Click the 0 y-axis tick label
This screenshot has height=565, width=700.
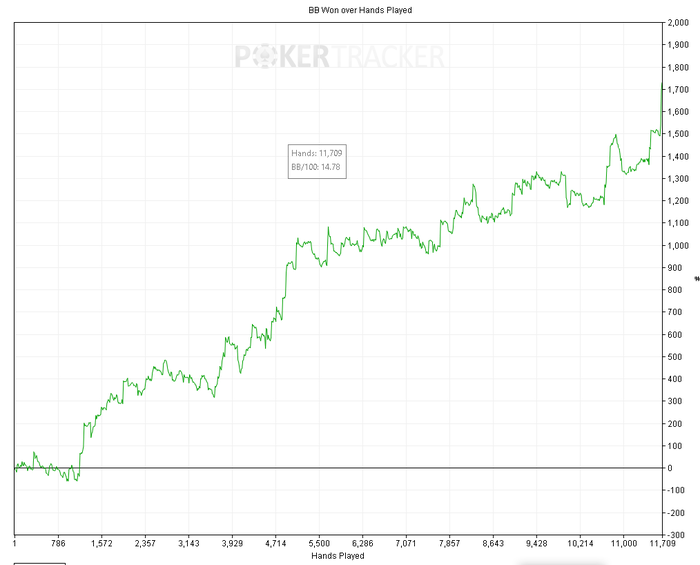670,468
